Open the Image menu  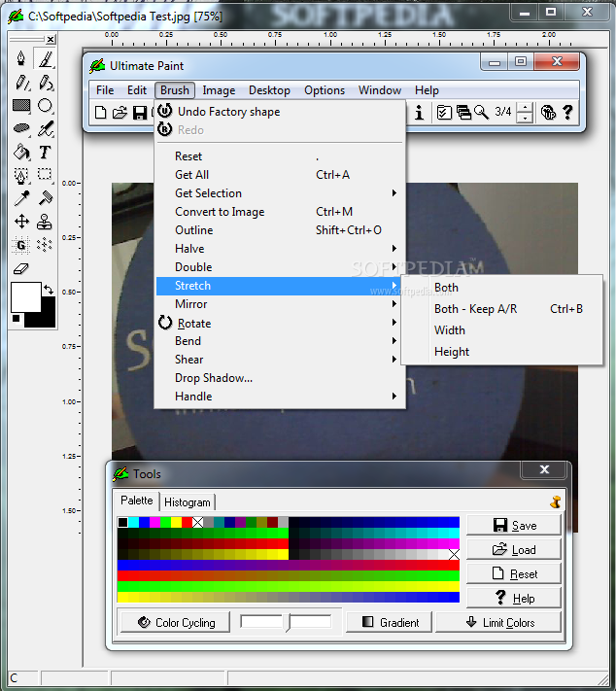click(x=219, y=90)
